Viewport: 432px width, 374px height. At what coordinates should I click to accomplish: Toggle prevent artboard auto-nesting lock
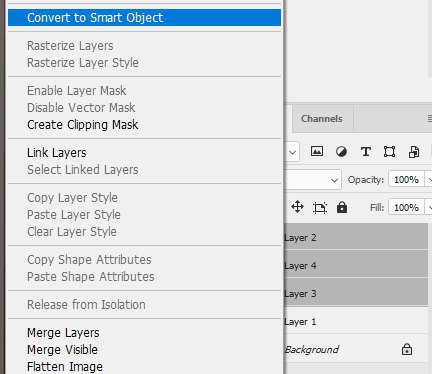coord(320,208)
